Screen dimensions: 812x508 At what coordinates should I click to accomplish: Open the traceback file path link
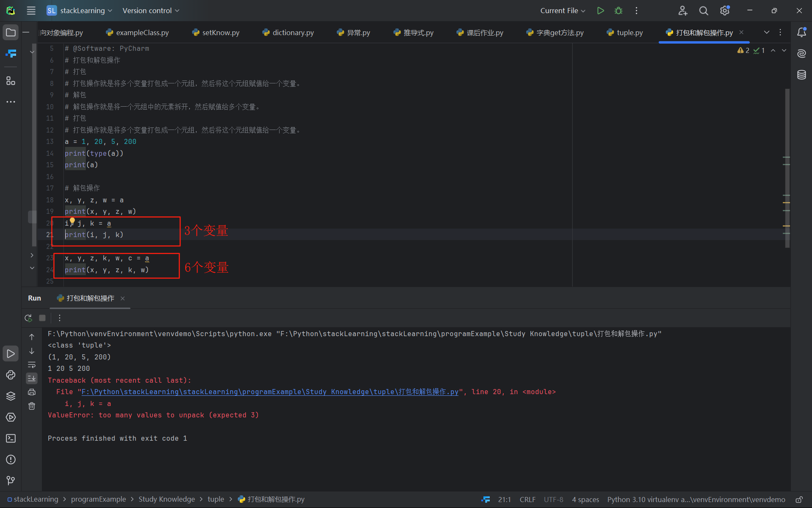[x=270, y=392]
